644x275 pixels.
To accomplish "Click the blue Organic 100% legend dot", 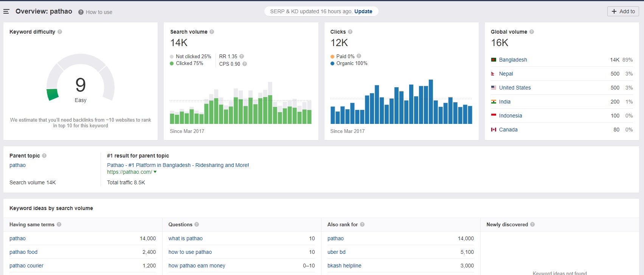I will [332, 63].
